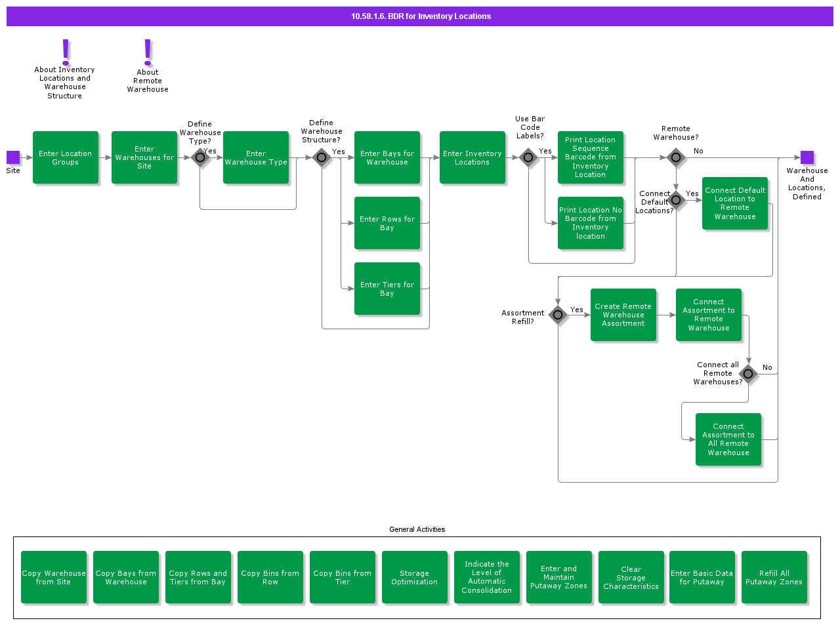Select the Connect Default Locations gateway diamond
The width and height of the screenshot is (840, 625).
(676, 200)
